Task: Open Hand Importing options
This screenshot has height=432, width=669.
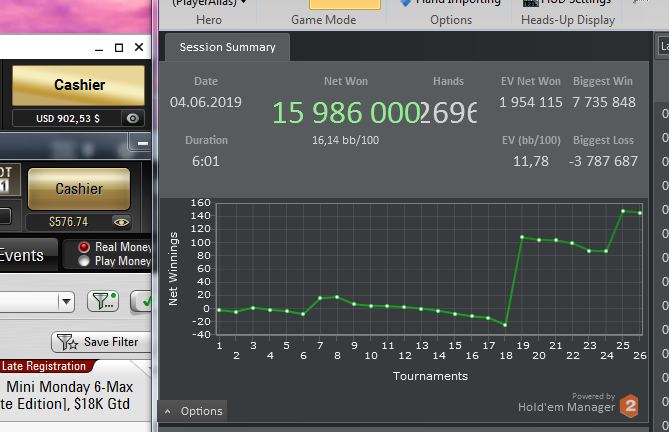Action: click(451, 3)
